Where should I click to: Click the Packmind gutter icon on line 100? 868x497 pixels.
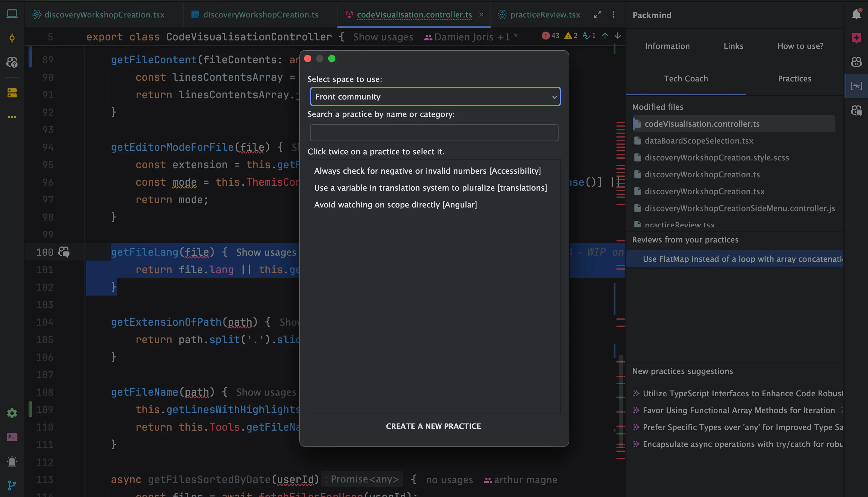(x=64, y=252)
